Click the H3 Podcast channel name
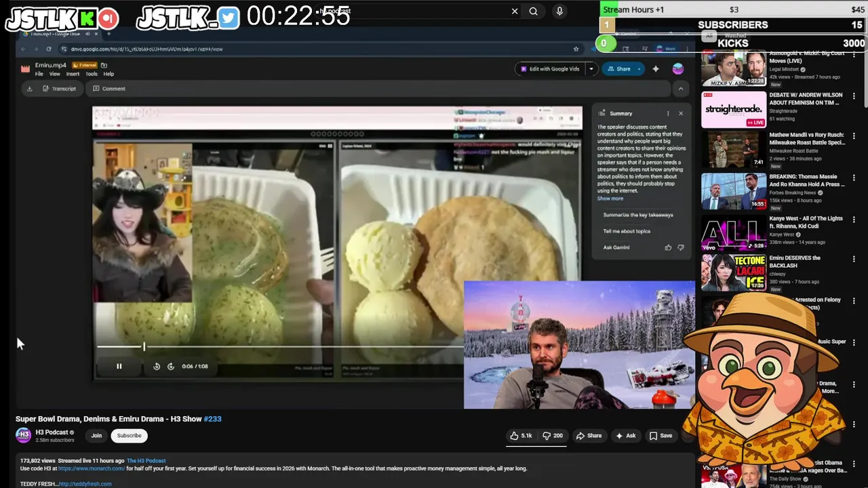 (x=52, y=432)
